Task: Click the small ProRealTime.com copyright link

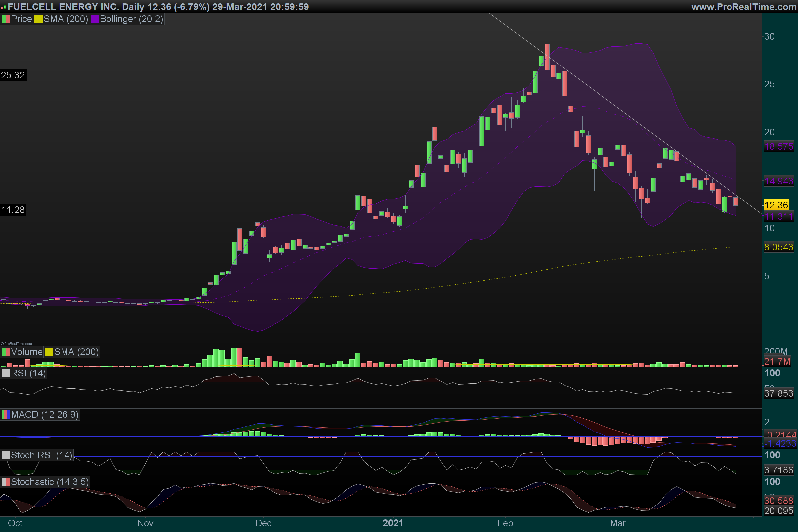Action: click(x=16, y=344)
